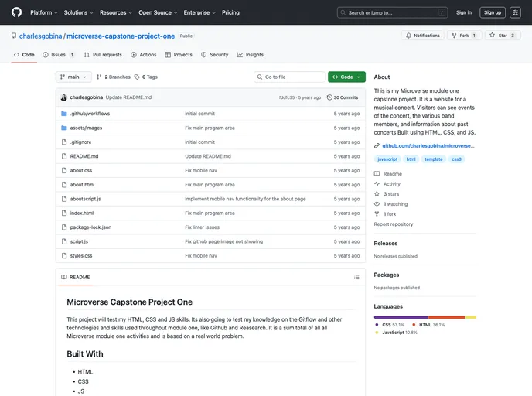Image resolution: width=532 pixels, height=396 pixels.
Task: Open the command palette icon in header
Action: [515, 12]
